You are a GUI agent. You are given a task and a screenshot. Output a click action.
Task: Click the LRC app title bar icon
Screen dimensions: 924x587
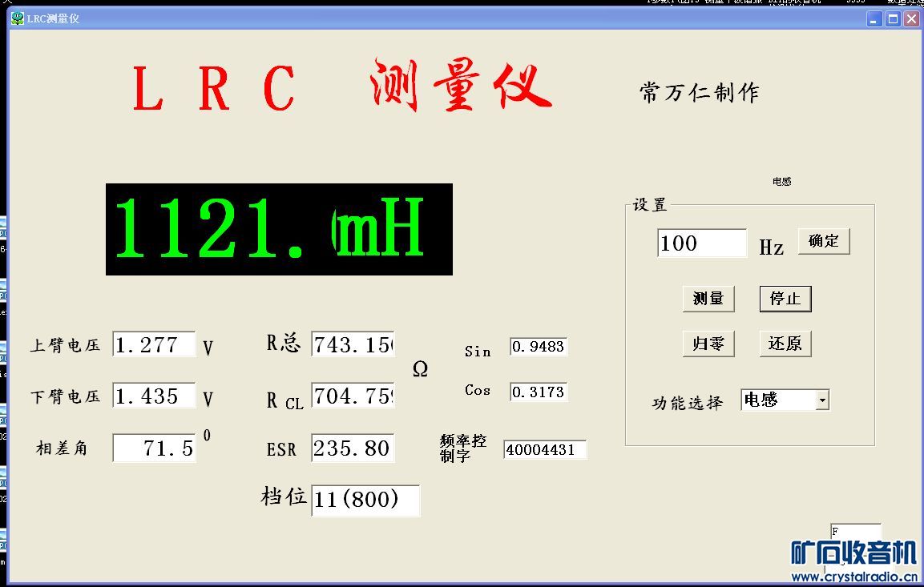[18, 18]
